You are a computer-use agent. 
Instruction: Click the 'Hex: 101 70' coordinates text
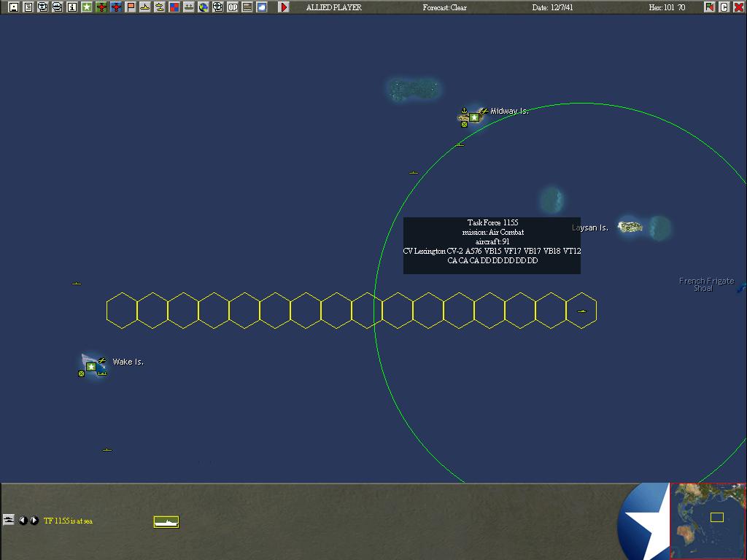[667, 7]
